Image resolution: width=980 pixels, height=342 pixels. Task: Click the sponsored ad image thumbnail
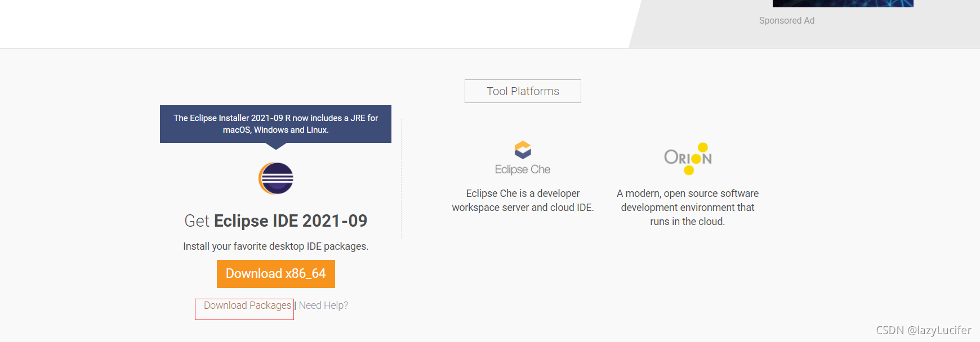pos(843,3)
